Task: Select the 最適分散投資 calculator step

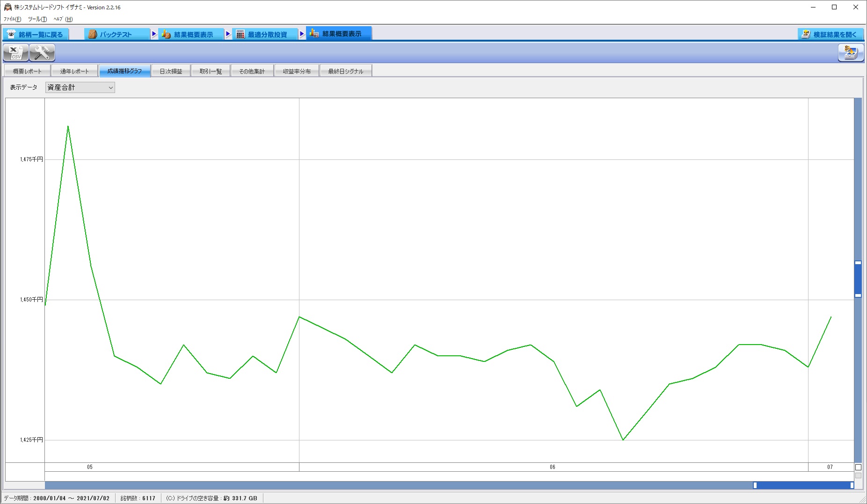Action: tap(265, 34)
